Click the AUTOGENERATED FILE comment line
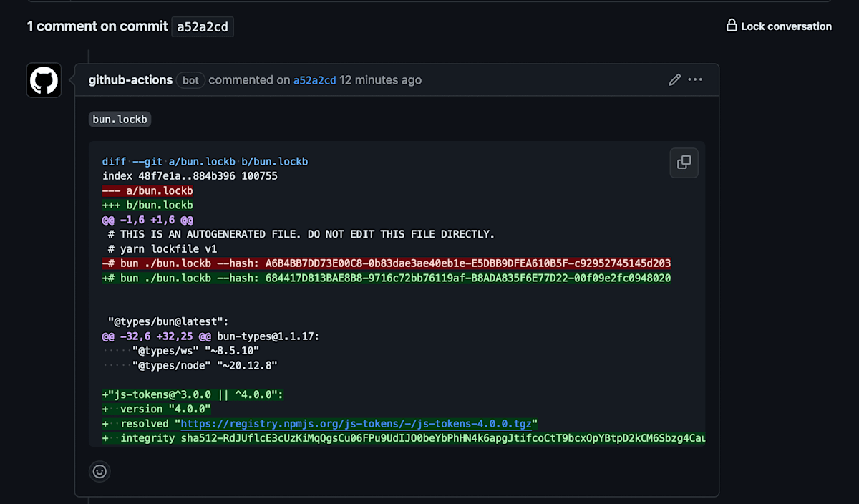The height and width of the screenshot is (504, 859). (301, 234)
